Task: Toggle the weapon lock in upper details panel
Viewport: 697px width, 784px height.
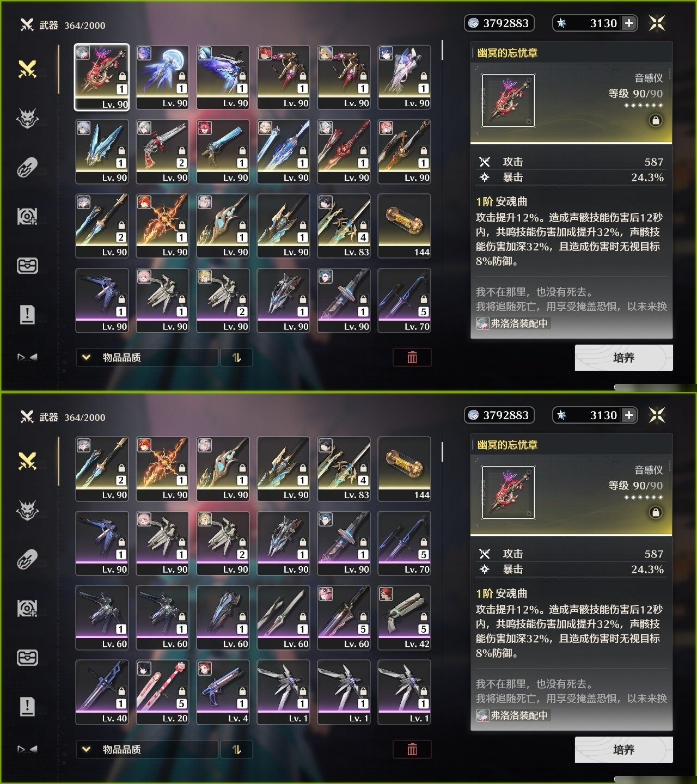Action: pyautogui.click(x=656, y=120)
